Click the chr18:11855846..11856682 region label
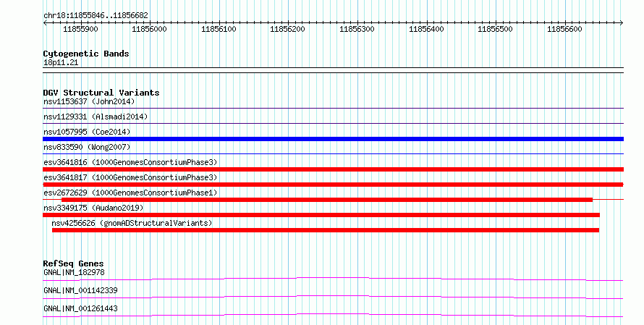 [x=96, y=16]
